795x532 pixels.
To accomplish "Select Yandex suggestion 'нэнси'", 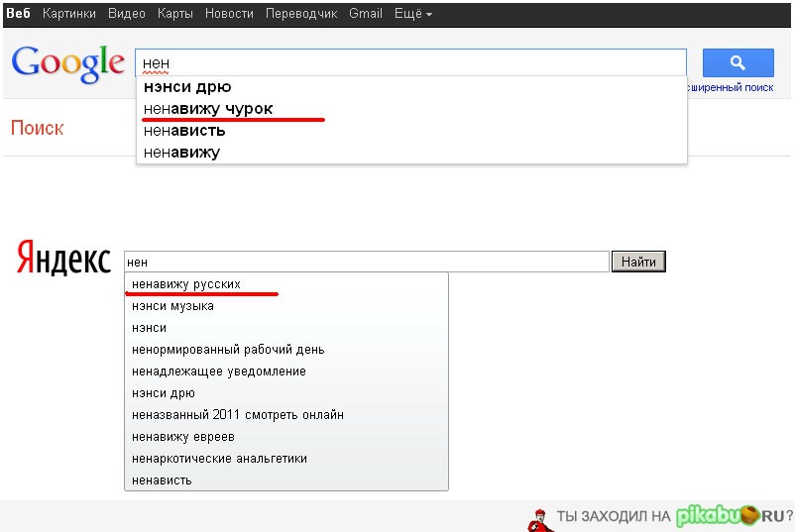I will tap(285, 328).
